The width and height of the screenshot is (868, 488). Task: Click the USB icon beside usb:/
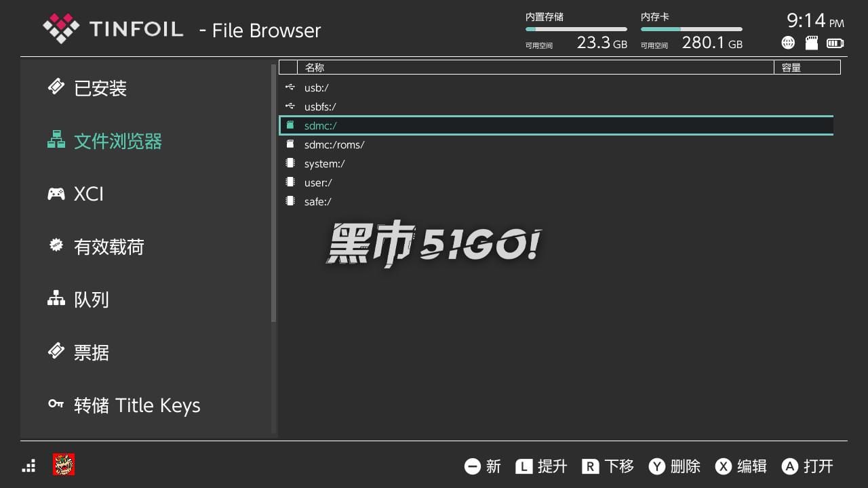290,87
